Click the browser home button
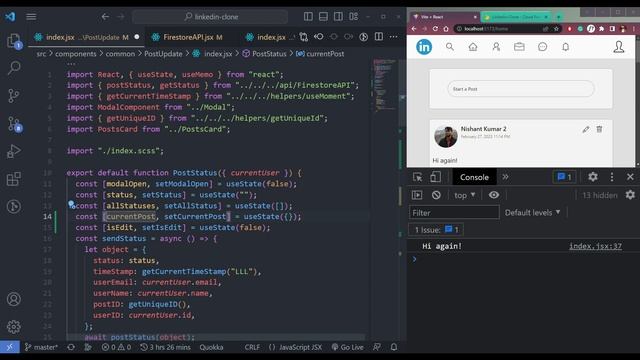This screenshot has width=640, height=360. (x=446, y=29)
